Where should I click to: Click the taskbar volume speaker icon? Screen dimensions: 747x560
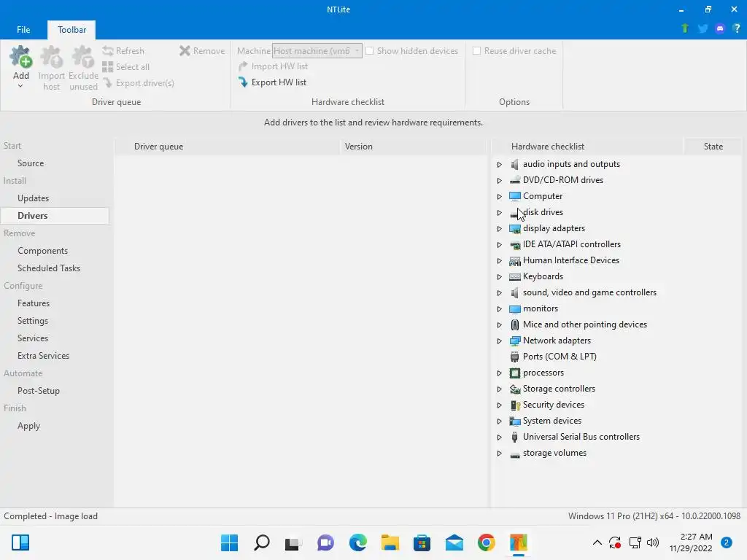[653, 542]
